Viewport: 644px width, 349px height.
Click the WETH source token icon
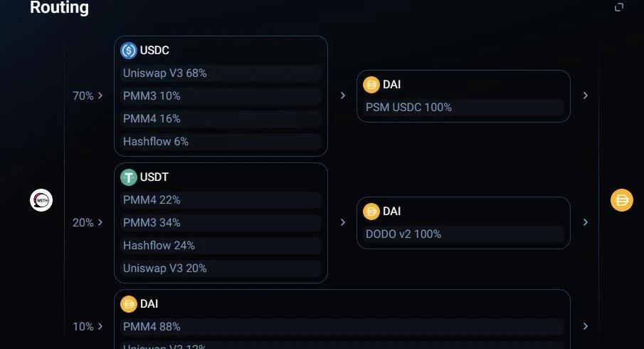(41, 200)
